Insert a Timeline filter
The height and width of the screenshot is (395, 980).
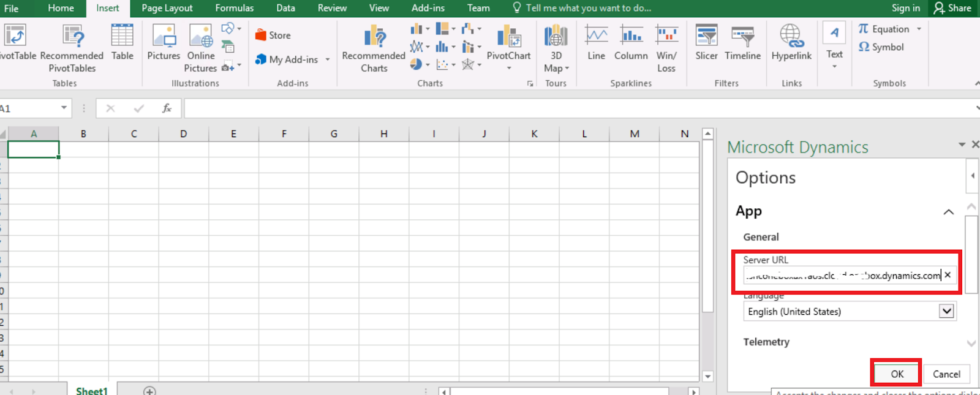[x=742, y=43]
